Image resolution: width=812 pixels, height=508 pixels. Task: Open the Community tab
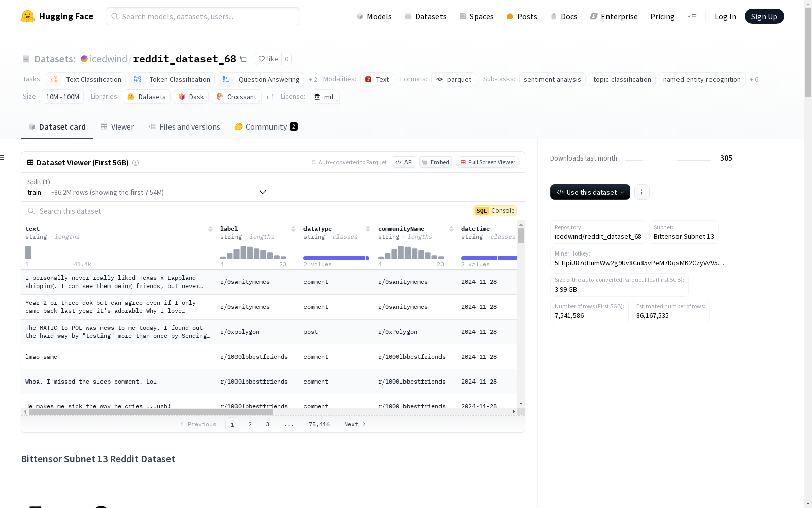266,127
